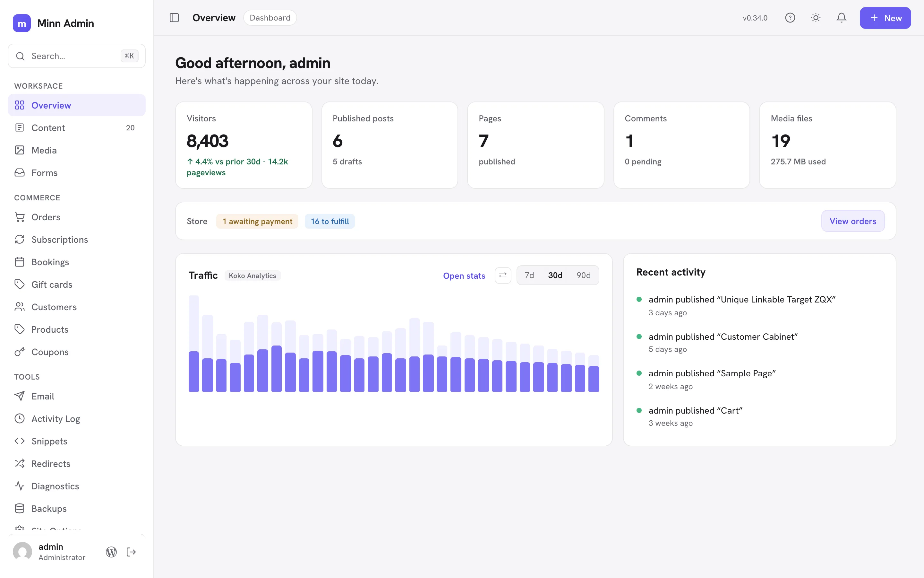Click the Gift cards tag icon
The height and width of the screenshot is (578, 924).
tap(20, 285)
